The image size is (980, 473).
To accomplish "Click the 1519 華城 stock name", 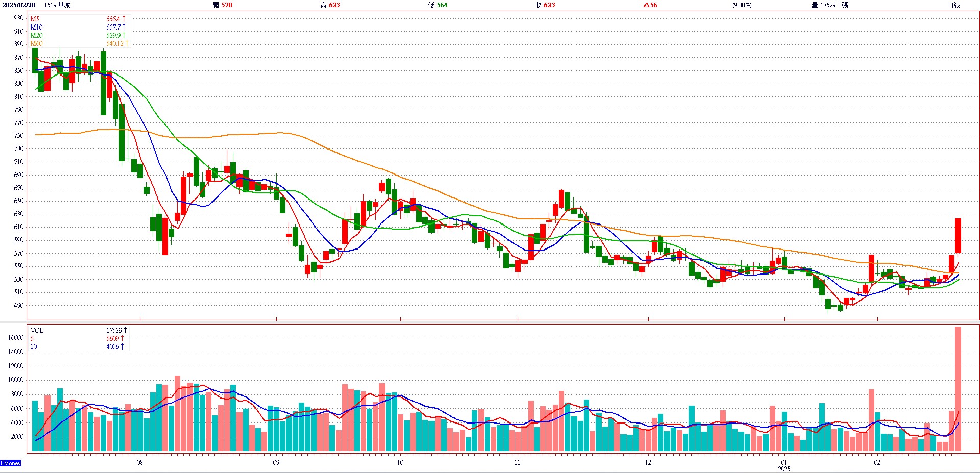I will [57, 5].
